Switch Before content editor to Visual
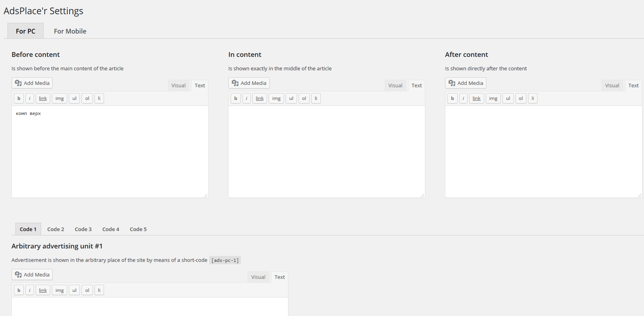The width and height of the screenshot is (644, 316). [x=178, y=85]
